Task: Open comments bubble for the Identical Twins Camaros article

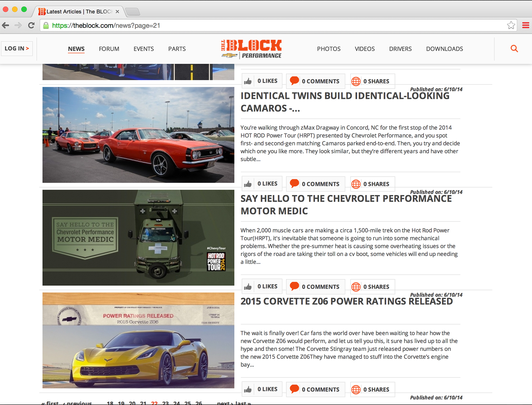Action: [x=294, y=183]
